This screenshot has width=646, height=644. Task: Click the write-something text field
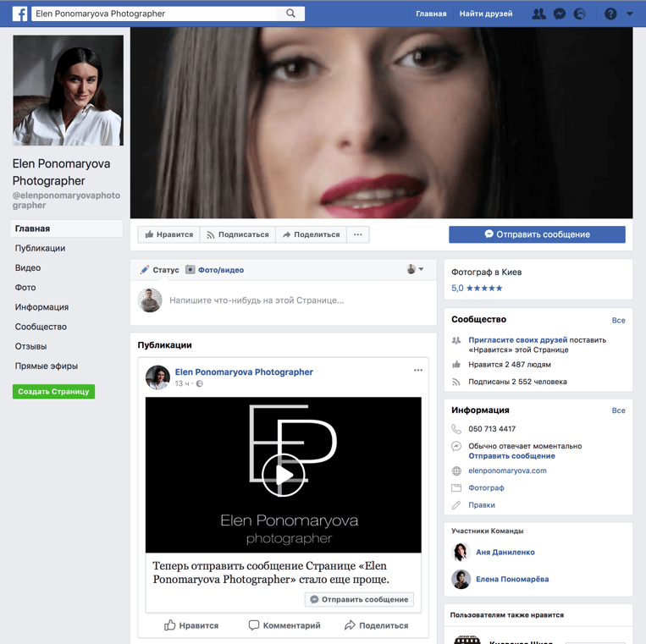pos(257,300)
